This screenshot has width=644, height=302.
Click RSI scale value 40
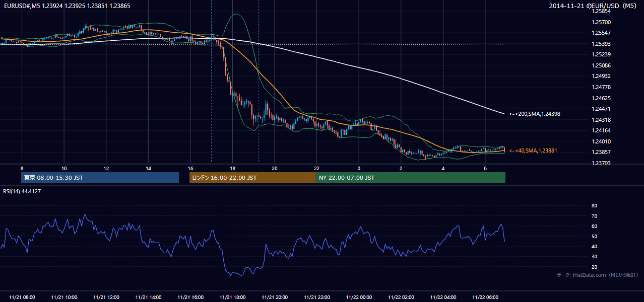tap(594, 246)
